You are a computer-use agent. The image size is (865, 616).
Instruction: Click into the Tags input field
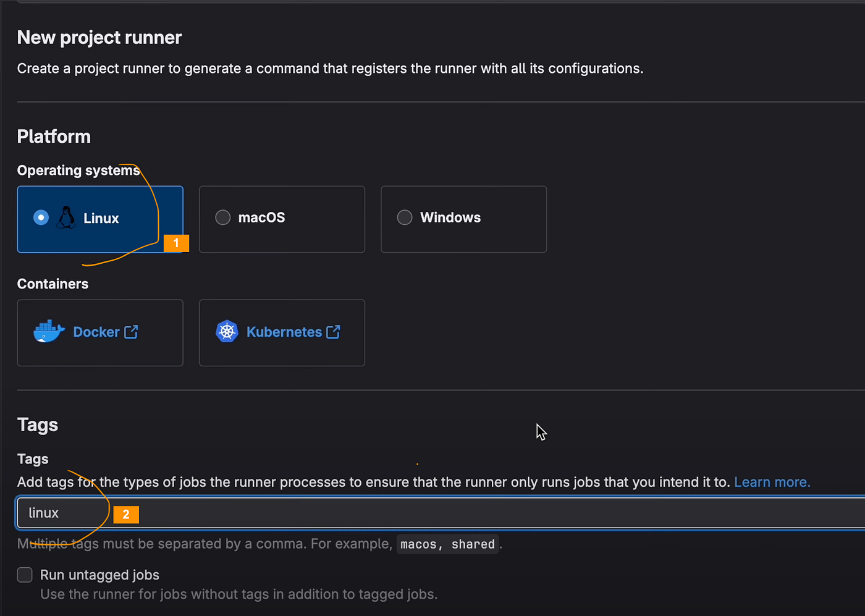(441, 513)
